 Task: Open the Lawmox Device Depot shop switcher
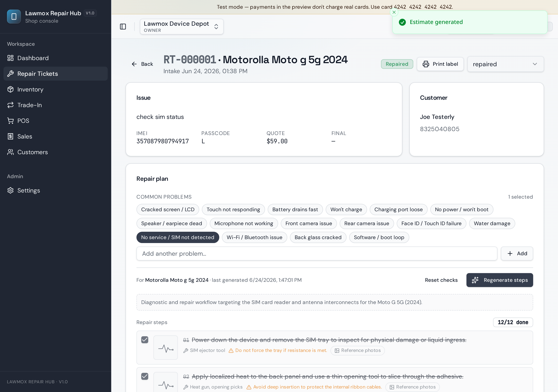(182, 27)
